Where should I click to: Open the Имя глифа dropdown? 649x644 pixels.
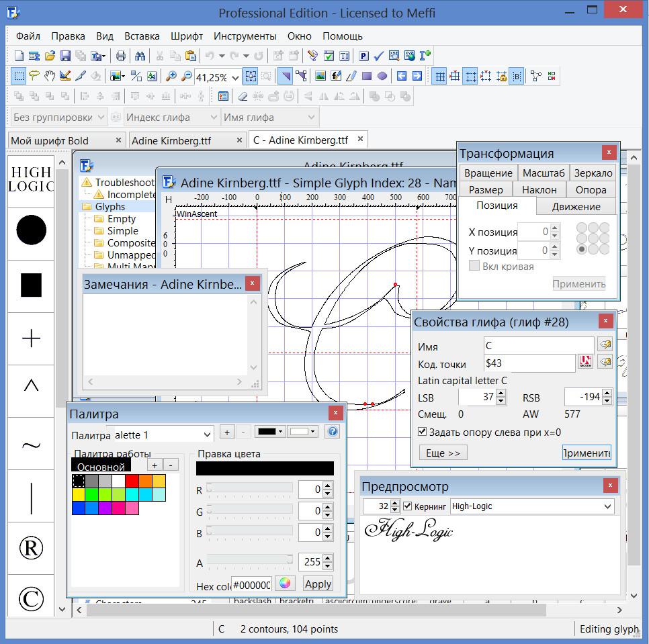[x=269, y=118]
